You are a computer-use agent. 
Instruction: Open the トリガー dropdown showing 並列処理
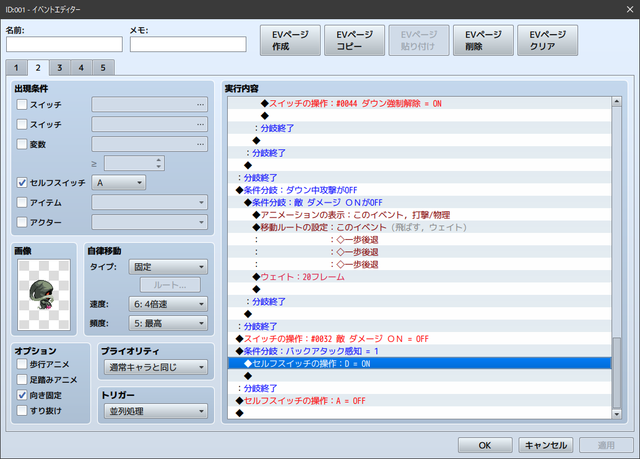click(156, 411)
